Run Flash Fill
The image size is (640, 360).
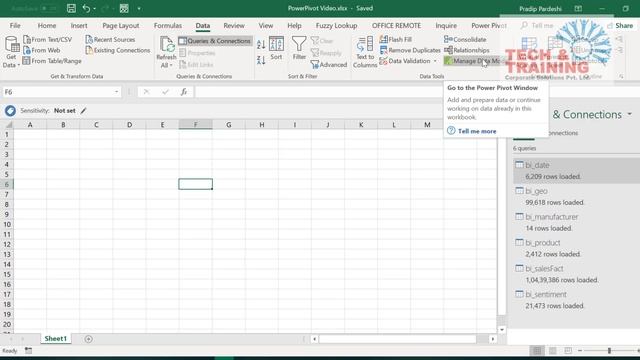point(396,40)
